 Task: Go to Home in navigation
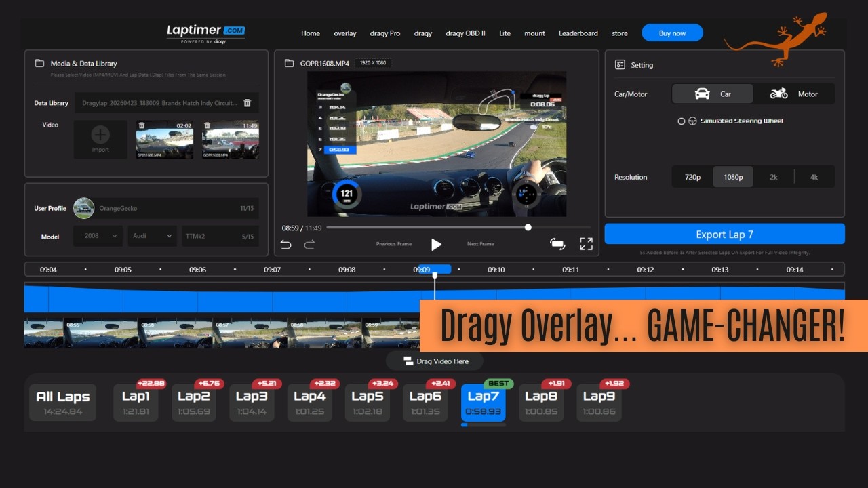coord(311,33)
